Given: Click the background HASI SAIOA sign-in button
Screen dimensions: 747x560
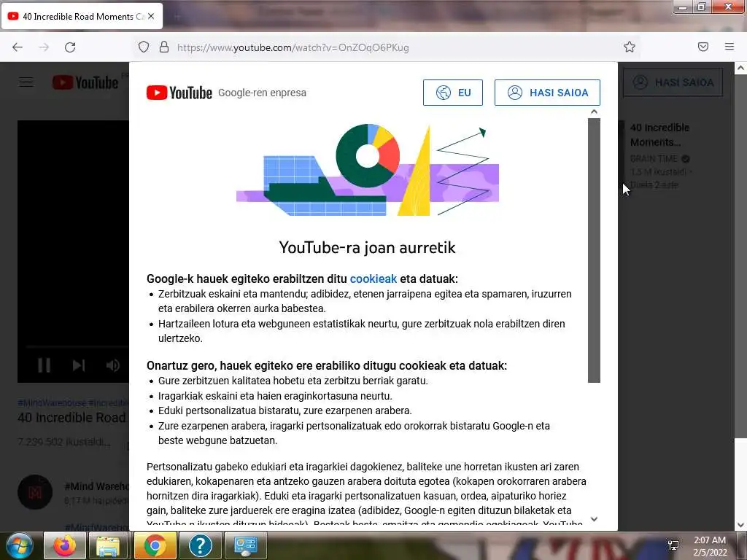Looking at the screenshot, I should click(x=673, y=82).
